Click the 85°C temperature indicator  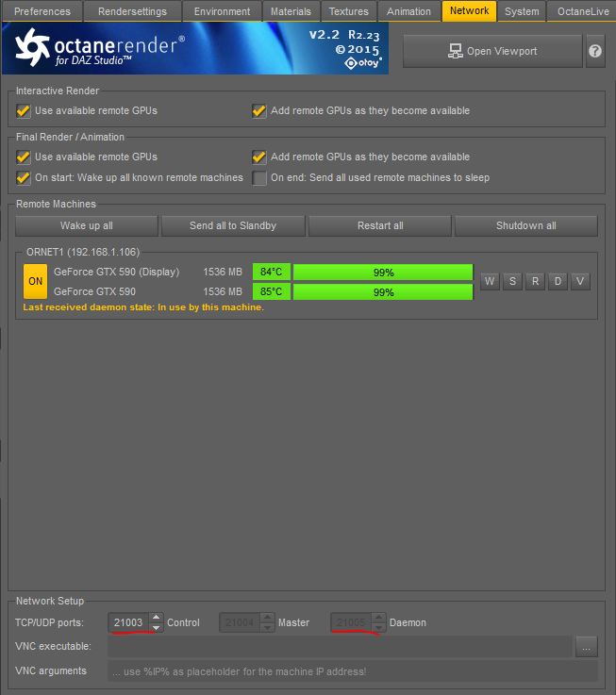pyautogui.click(x=272, y=291)
